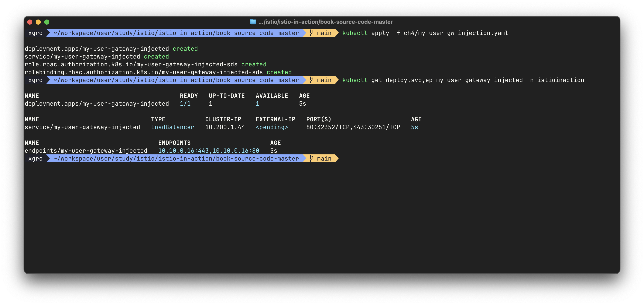This screenshot has height=305, width=644.
Task: Click the green zoom window button
Action: click(47, 22)
